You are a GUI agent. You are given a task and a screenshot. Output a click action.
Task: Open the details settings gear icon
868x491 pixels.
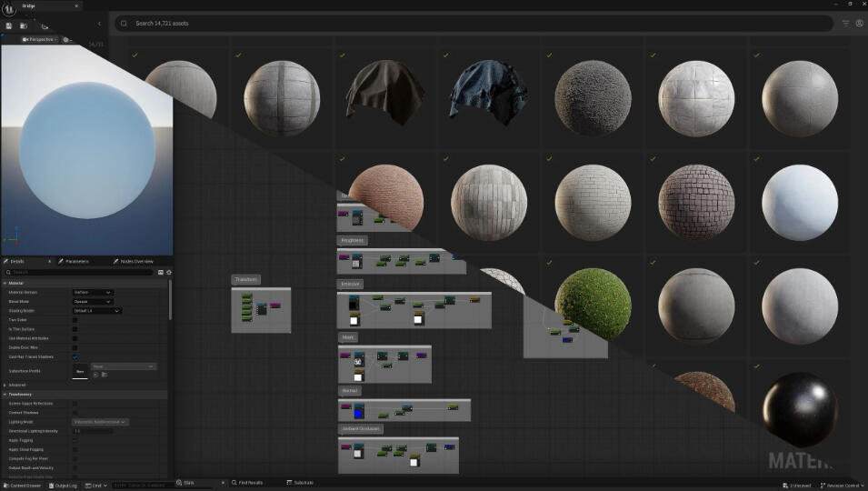169,273
